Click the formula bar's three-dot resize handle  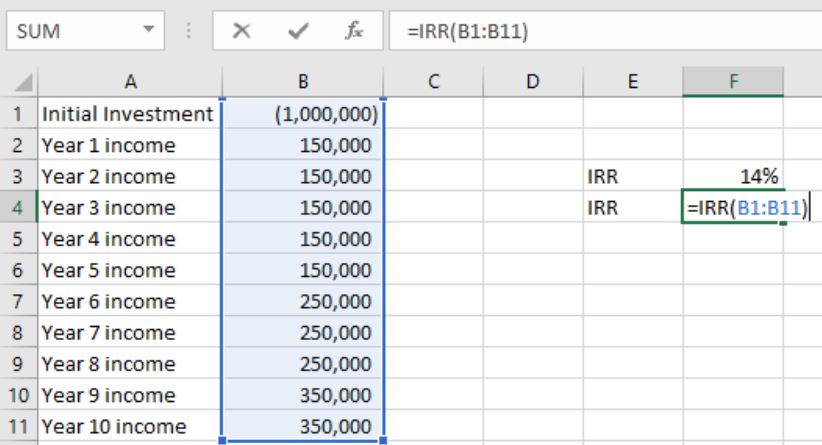189,31
